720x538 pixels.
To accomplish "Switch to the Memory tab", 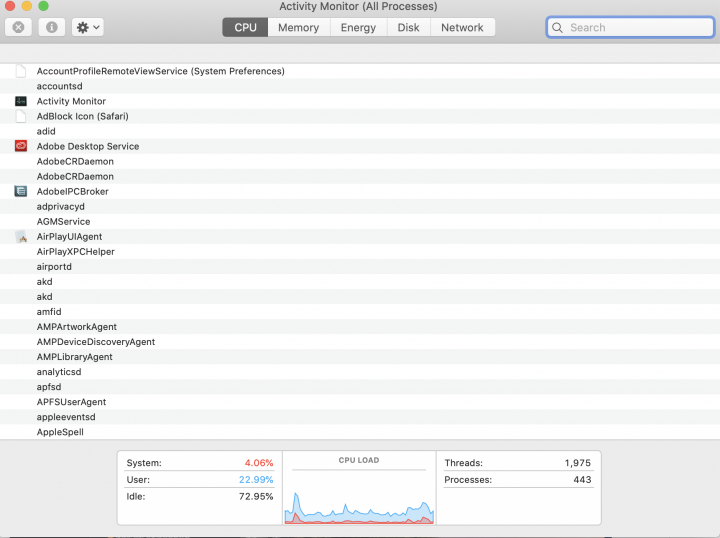I will point(298,28).
